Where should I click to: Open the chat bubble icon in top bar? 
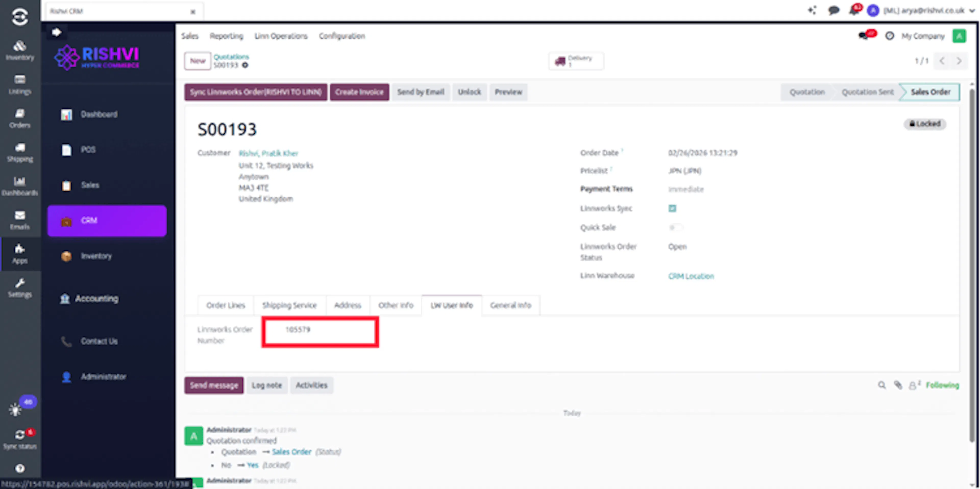coord(833,10)
